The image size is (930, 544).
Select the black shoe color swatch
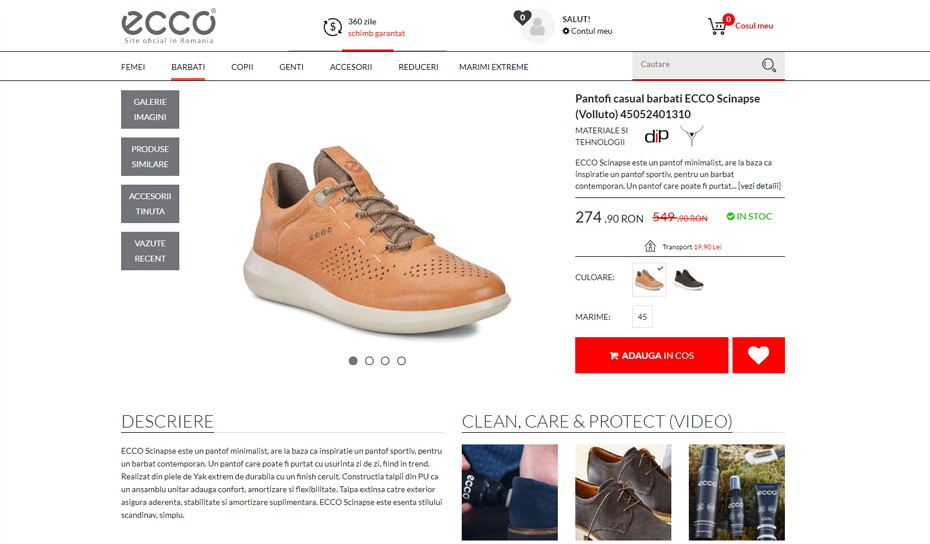tap(688, 279)
